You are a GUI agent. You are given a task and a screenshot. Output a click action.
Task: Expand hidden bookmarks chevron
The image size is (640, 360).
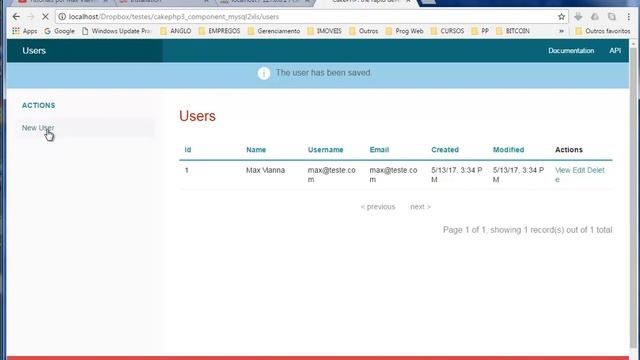pos(562,31)
